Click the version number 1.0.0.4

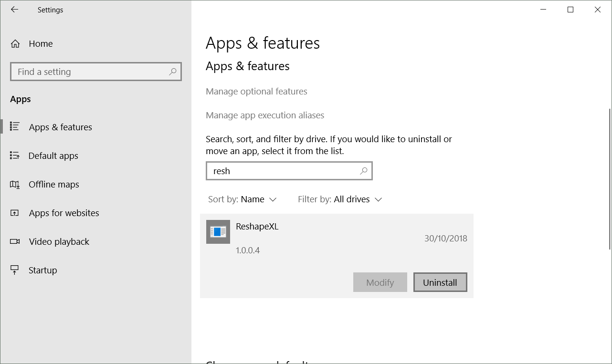248,250
